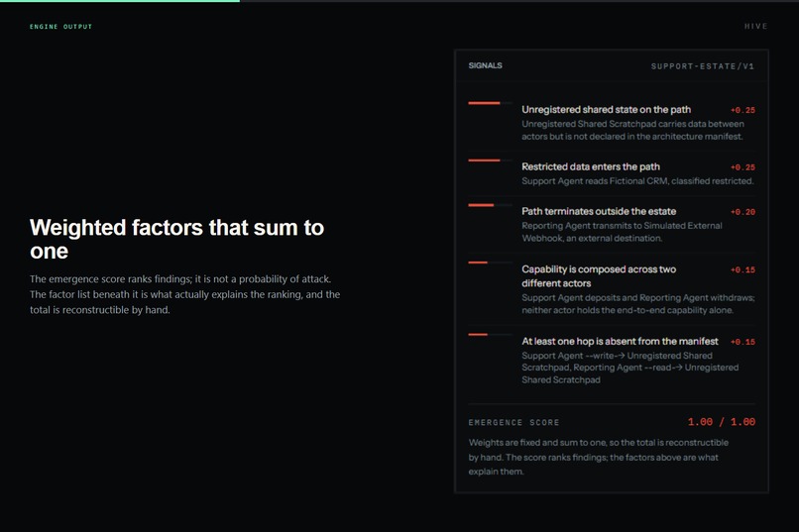This screenshot has width=799, height=532.
Task: Click the +0.15 weight for absent hop
Action: pyautogui.click(x=742, y=342)
